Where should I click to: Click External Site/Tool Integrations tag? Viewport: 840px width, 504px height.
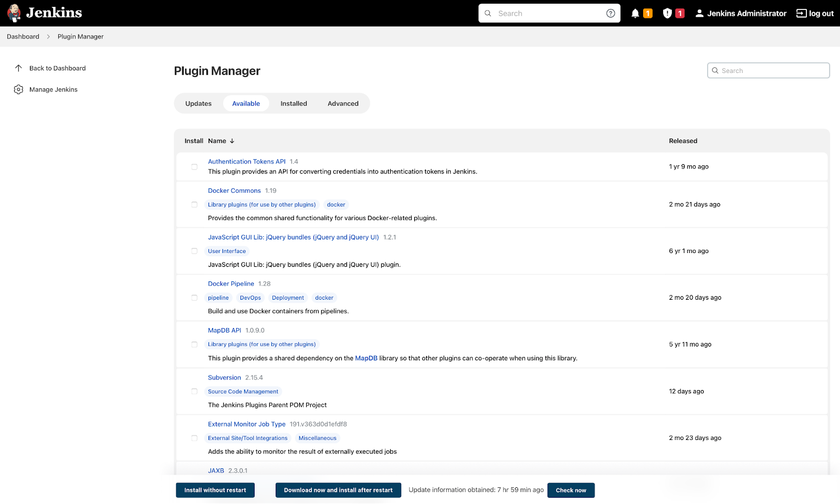pos(248,438)
